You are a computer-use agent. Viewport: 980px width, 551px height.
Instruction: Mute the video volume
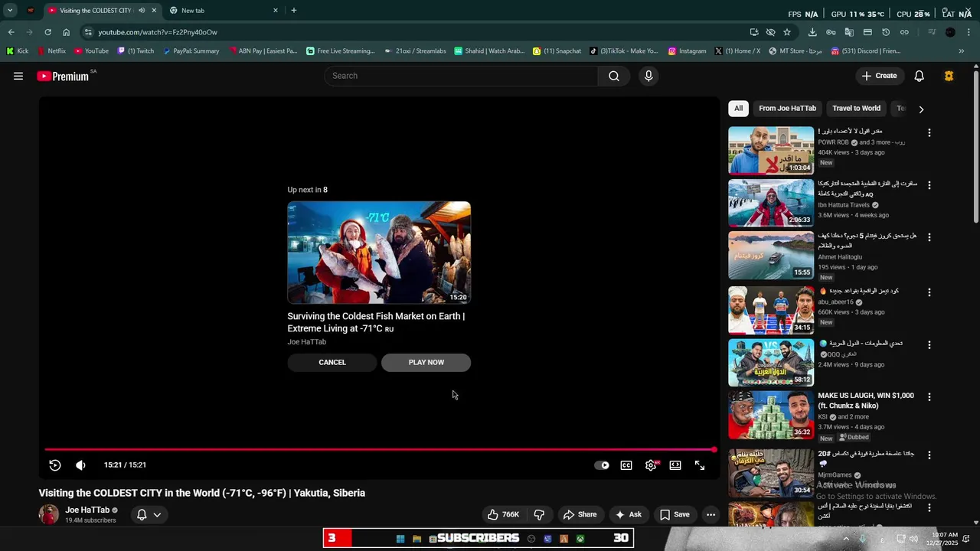pyautogui.click(x=80, y=465)
